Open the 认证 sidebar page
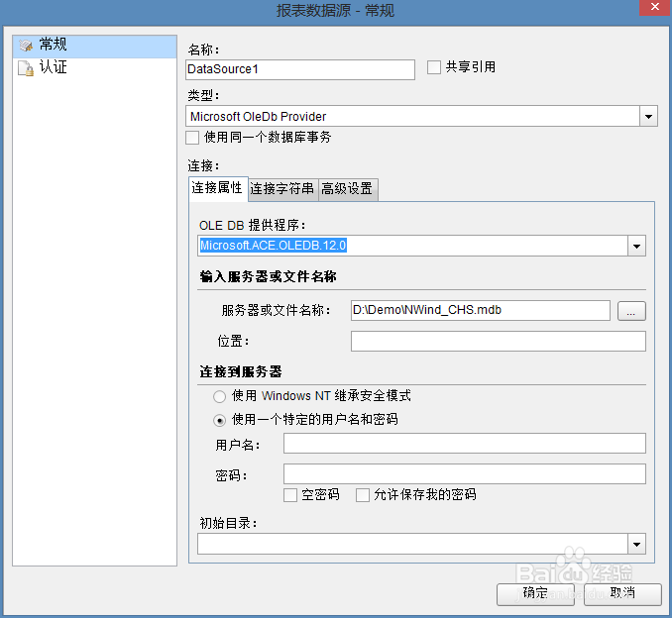 click(95, 68)
